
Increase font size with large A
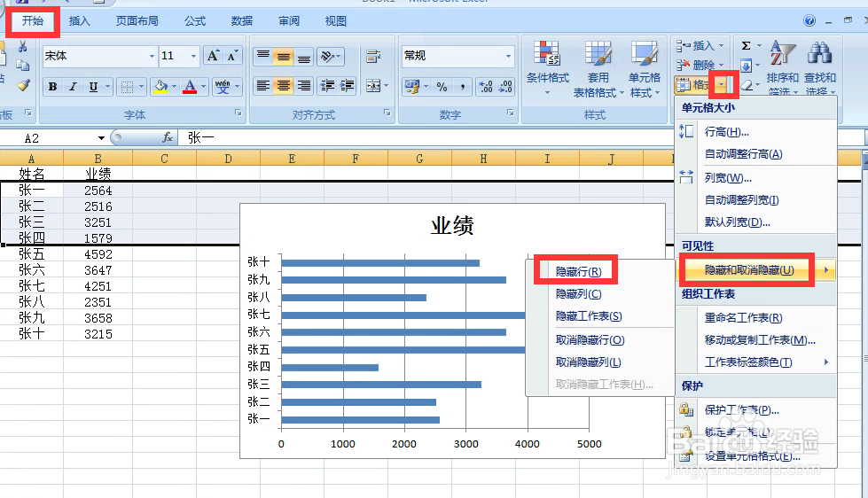click(x=213, y=55)
